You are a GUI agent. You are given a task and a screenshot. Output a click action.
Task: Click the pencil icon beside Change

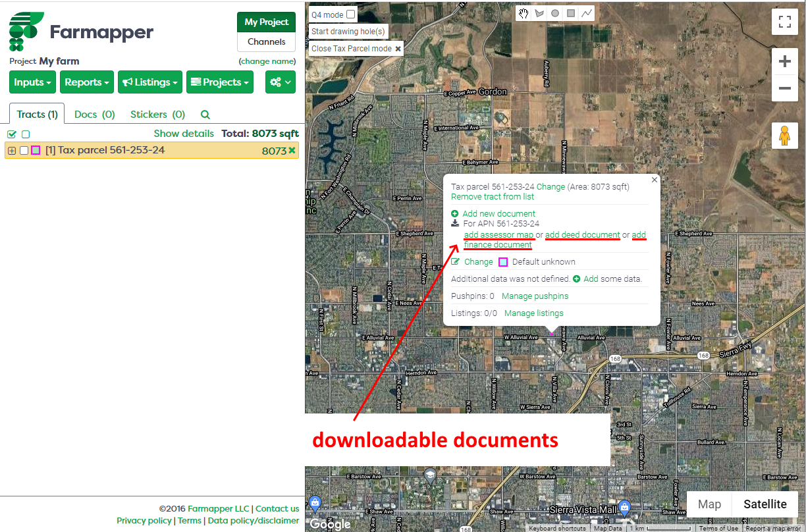[x=455, y=262]
